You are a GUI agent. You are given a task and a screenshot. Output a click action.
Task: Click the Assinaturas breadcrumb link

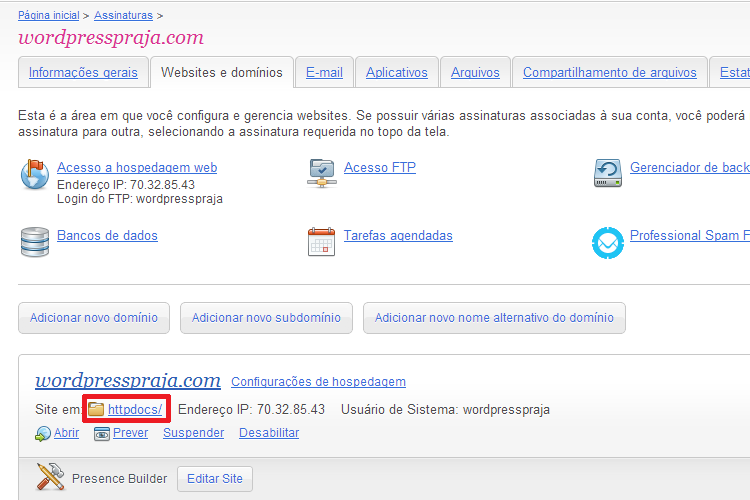[x=123, y=15]
